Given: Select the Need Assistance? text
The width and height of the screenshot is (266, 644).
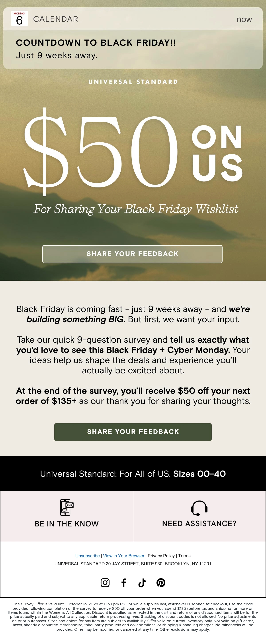Looking at the screenshot, I should [x=199, y=523].
